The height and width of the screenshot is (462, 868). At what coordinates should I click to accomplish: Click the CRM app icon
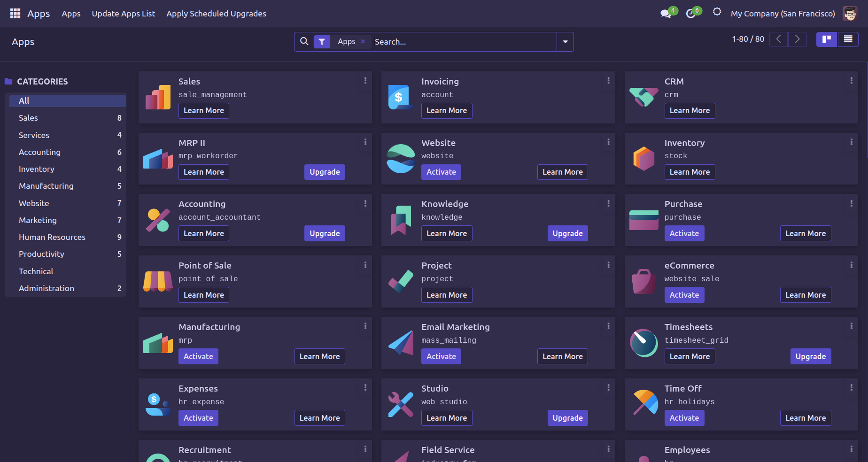coord(643,98)
